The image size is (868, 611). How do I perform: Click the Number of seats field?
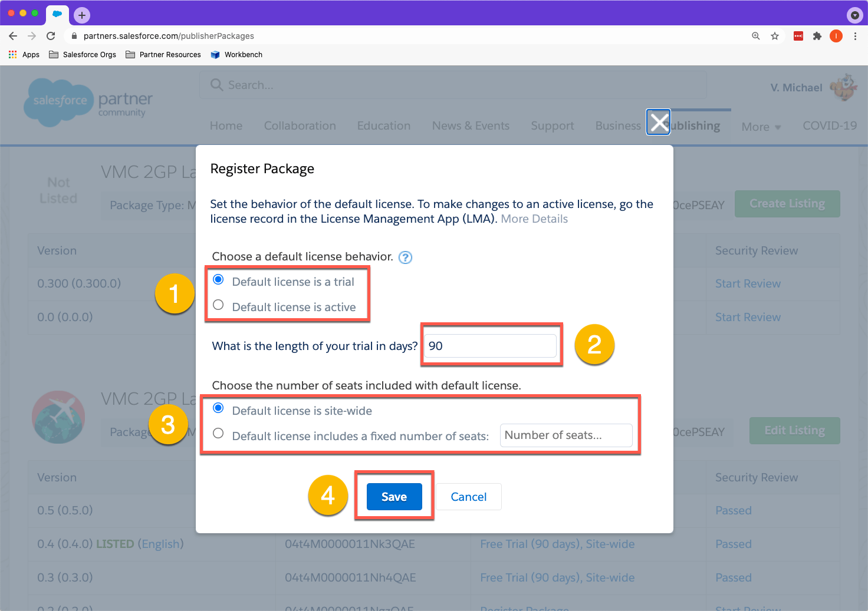(566, 435)
